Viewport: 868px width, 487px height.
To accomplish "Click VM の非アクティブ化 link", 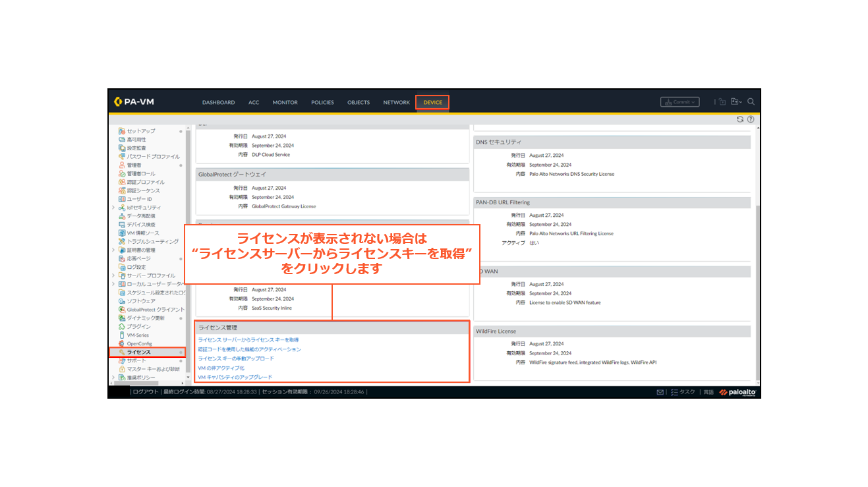I will (221, 368).
